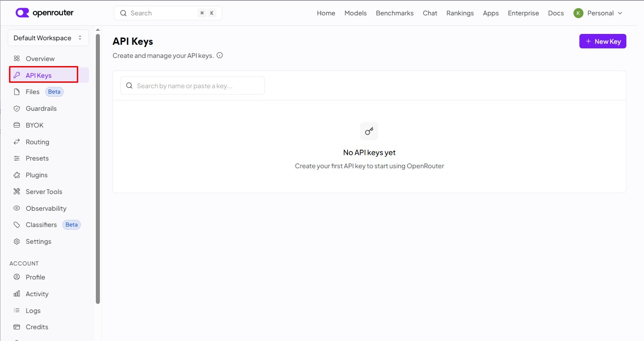644x341 pixels.
Task: Click the Files document icon
Action: tap(17, 92)
